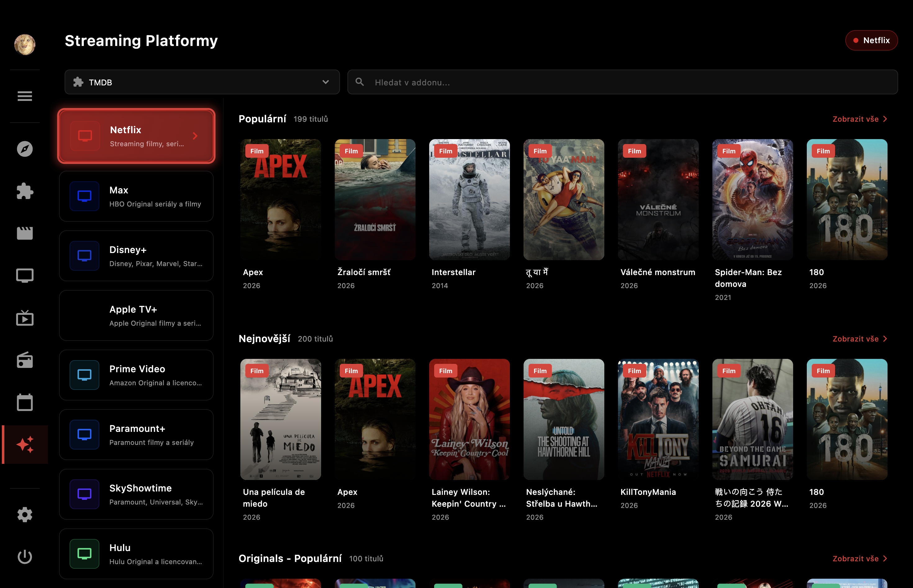The height and width of the screenshot is (588, 913).
Task: Open the hamburger menu in sidebar
Action: coord(25,96)
